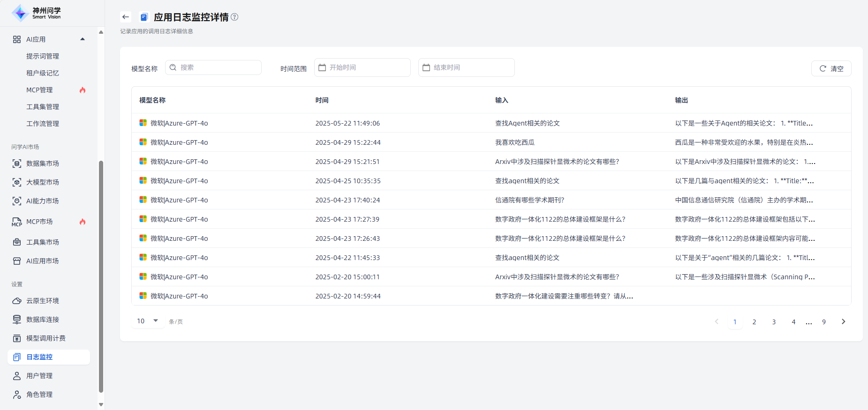868x410 pixels.
Task: Click the calendar icon in 开始时间 field
Action: [322, 67]
